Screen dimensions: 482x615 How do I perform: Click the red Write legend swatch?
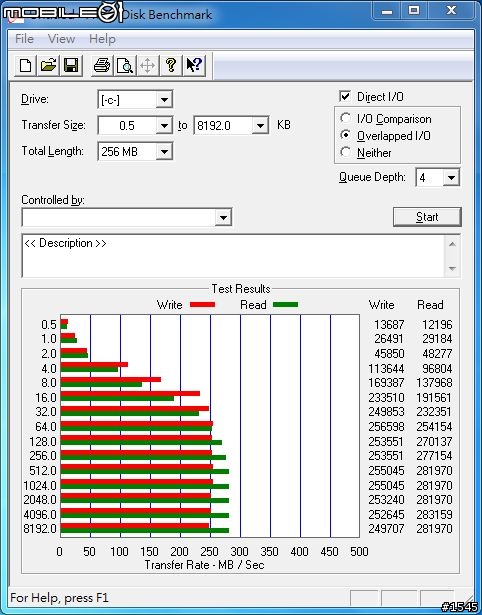[202, 305]
